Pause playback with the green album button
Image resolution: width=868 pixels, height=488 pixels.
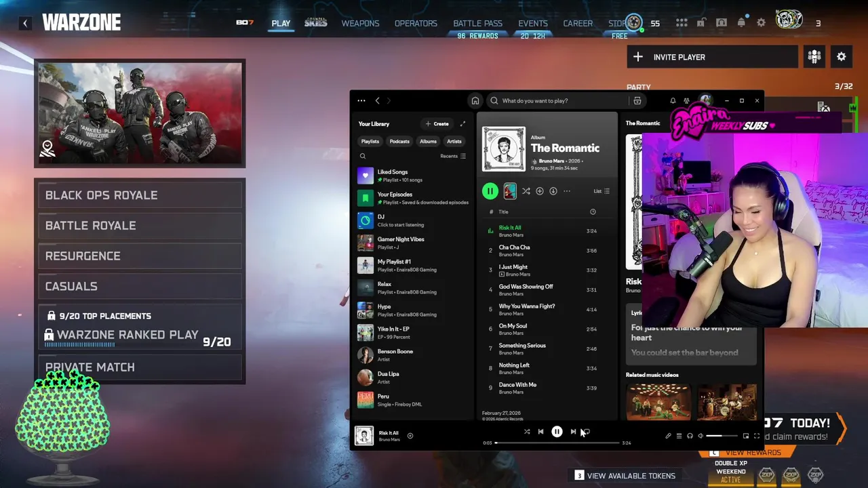[490, 191]
